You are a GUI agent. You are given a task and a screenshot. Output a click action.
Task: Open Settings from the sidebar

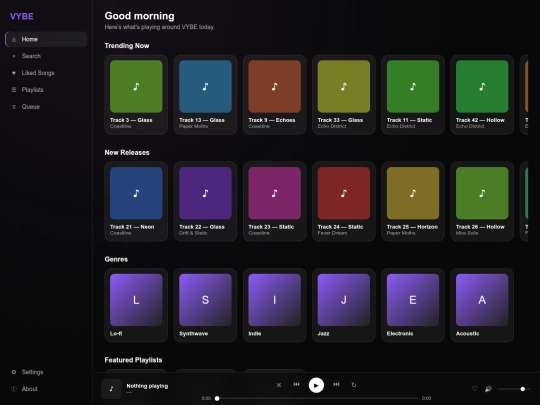pyautogui.click(x=46, y=372)
